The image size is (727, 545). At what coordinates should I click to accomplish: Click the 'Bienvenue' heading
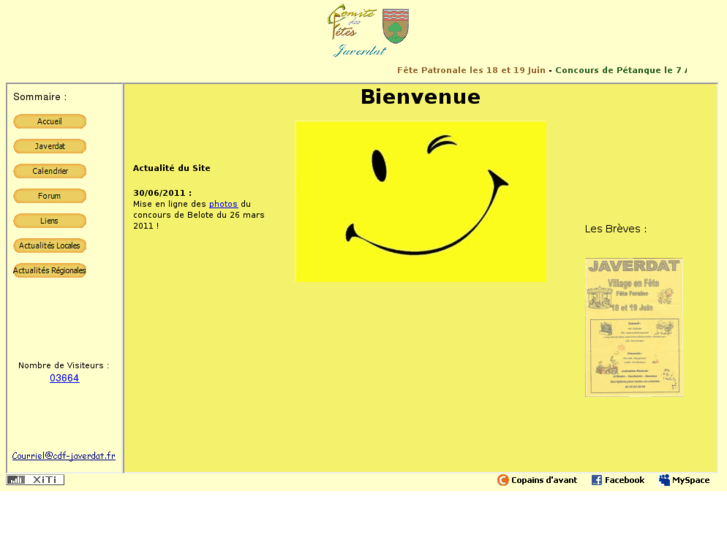tap(421, 96)
